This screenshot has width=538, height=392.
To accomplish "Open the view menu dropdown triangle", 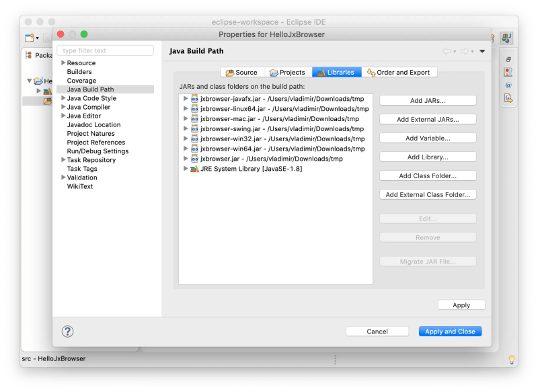I will [x=482, y=52].
